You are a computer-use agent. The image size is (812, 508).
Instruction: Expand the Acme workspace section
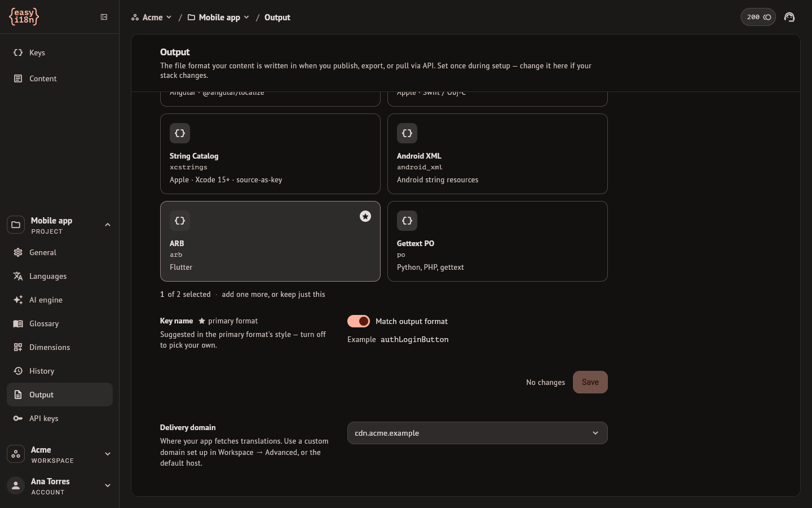pyautogui.click(x=108, y=454)
